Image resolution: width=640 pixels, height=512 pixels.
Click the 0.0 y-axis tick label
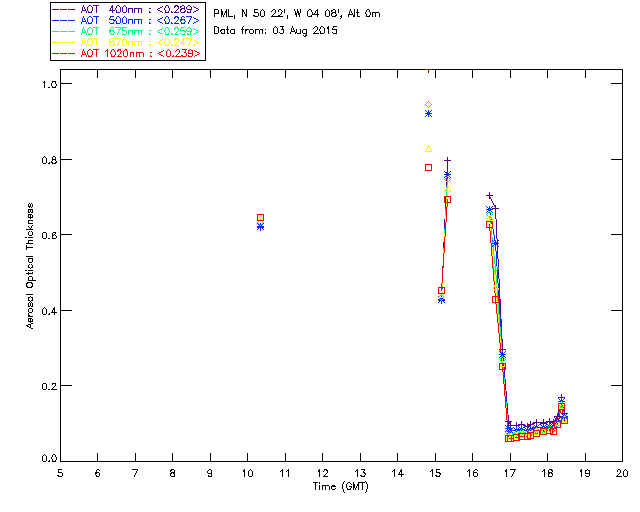(49, 459)
